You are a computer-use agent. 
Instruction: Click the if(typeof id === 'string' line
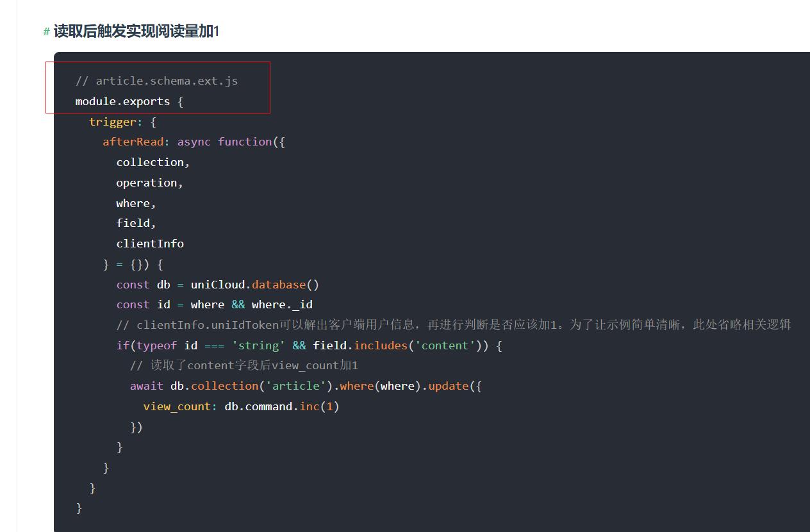click(x=309, y=345)
